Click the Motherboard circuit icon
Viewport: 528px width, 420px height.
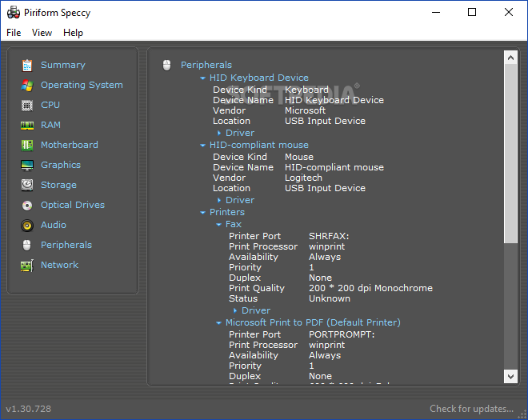(27, 145)
